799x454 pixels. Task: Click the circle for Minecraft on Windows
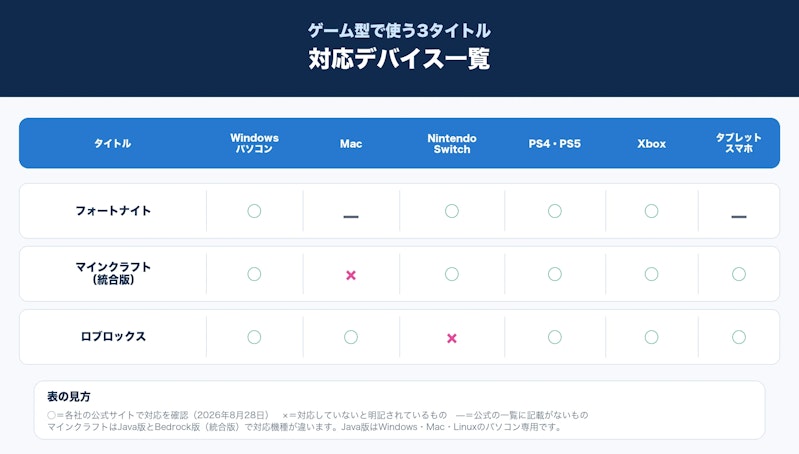[x=254, y=274]
